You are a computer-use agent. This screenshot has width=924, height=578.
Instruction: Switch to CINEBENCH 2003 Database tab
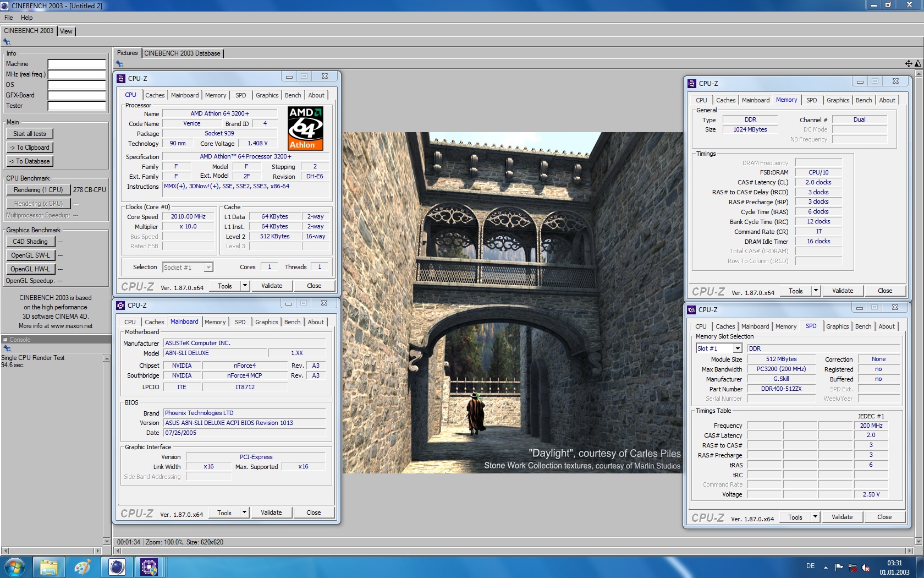[x=183, y=53]
